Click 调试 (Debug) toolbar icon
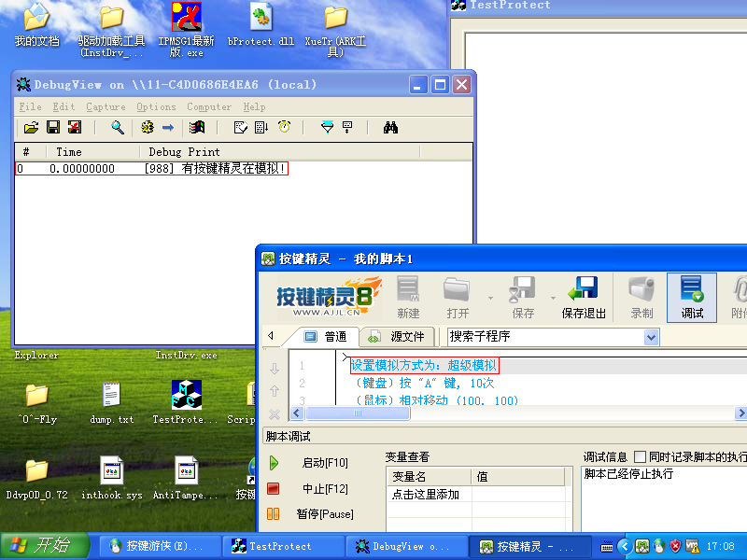 coord(692,297)
